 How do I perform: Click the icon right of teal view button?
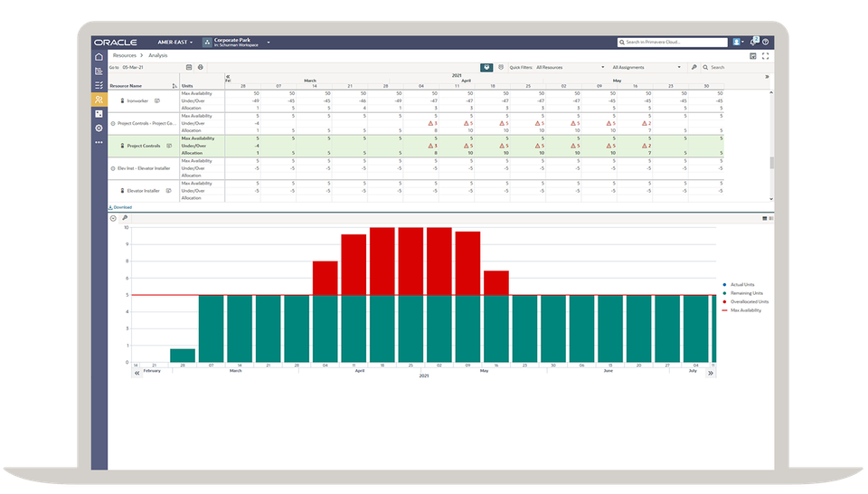point(501,67)
